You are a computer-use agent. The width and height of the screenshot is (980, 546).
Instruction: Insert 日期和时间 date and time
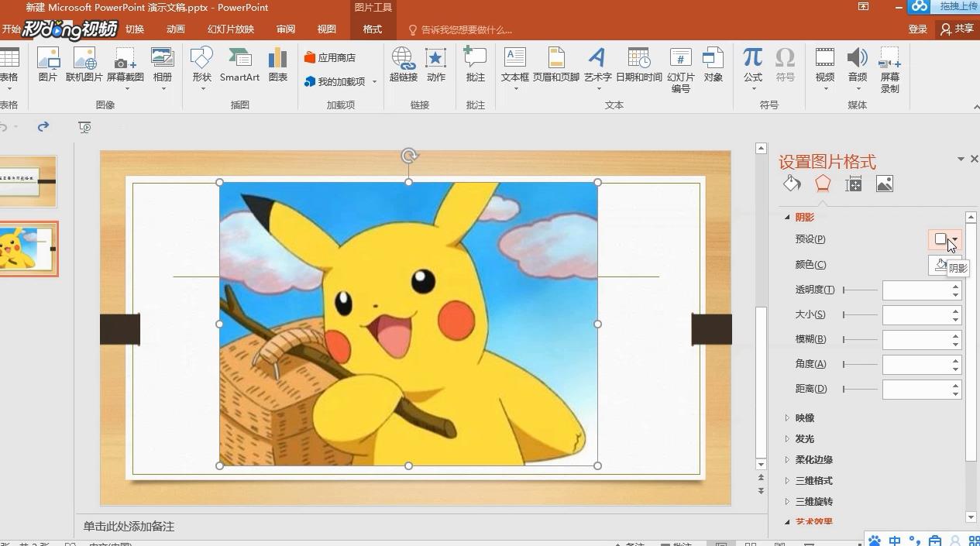[639, 65]
